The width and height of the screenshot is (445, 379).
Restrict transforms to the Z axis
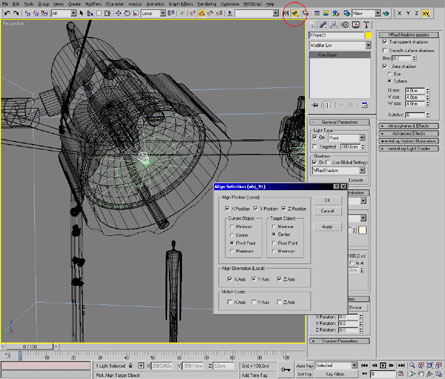[x=417, y=13]
